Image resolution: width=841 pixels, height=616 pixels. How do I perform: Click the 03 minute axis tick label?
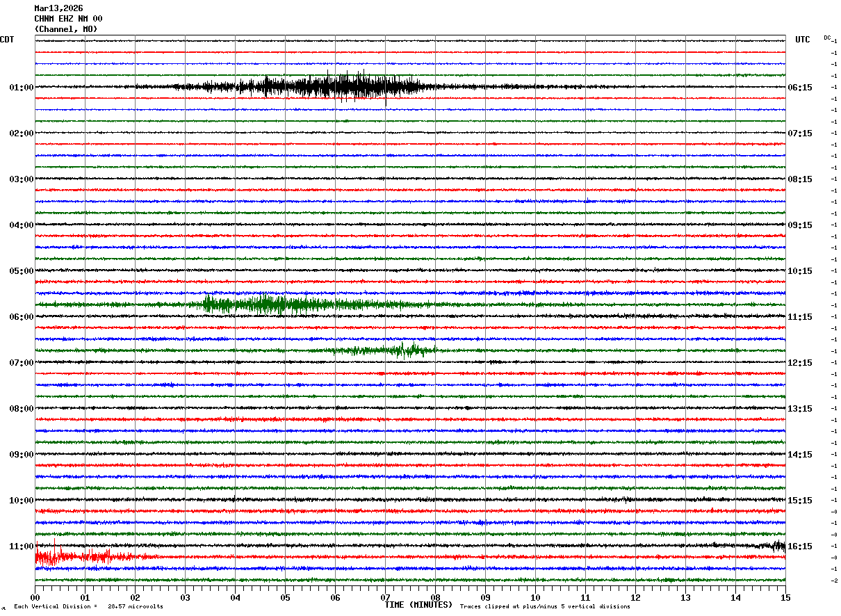[185, 597]
